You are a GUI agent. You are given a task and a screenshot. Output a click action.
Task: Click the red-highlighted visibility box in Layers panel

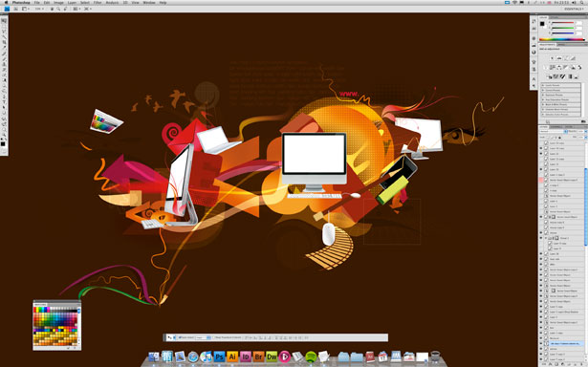(541, 180)
